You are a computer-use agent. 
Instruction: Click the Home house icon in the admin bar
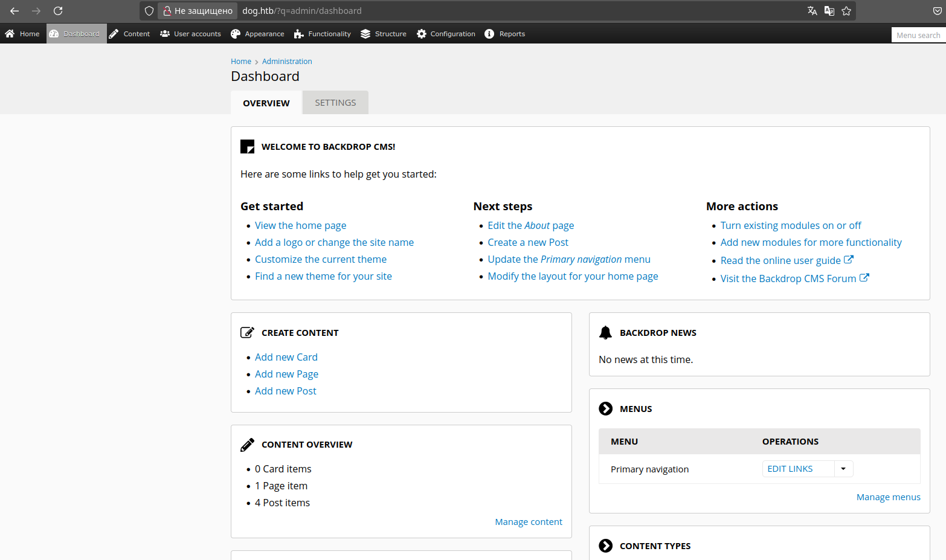pos(10,34)
